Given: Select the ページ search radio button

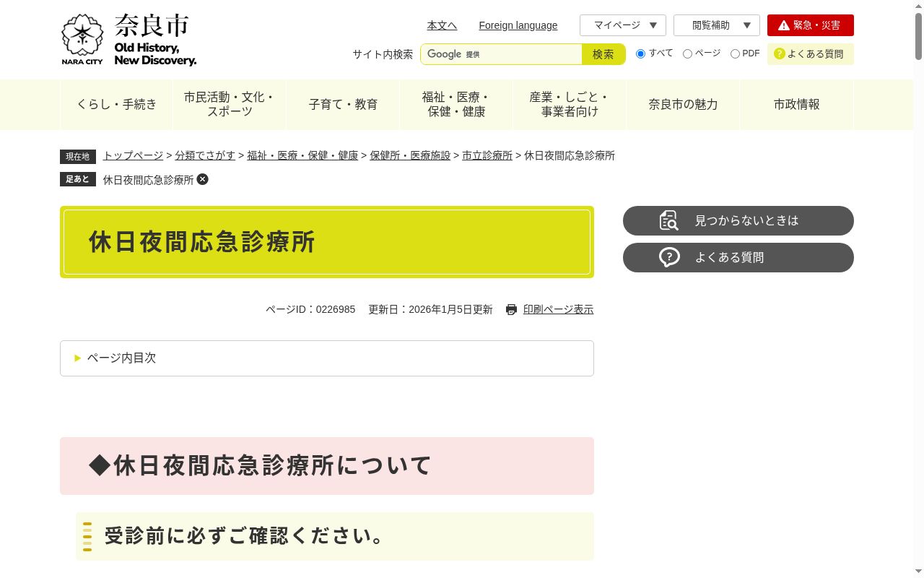Looking at the screenshot, I should (x=687, y=53).
